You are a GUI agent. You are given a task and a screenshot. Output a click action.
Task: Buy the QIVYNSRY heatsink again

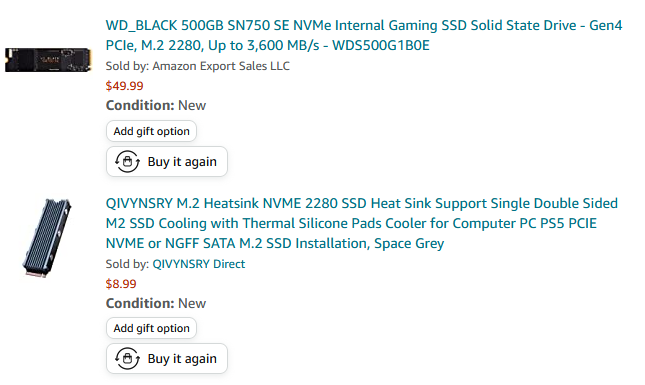[167, 359]
